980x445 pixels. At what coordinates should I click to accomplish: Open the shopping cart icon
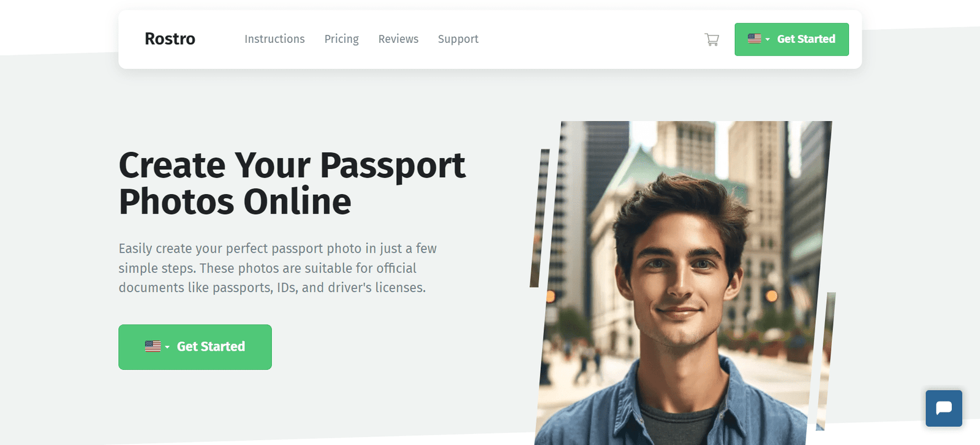[x=712, y=40]
